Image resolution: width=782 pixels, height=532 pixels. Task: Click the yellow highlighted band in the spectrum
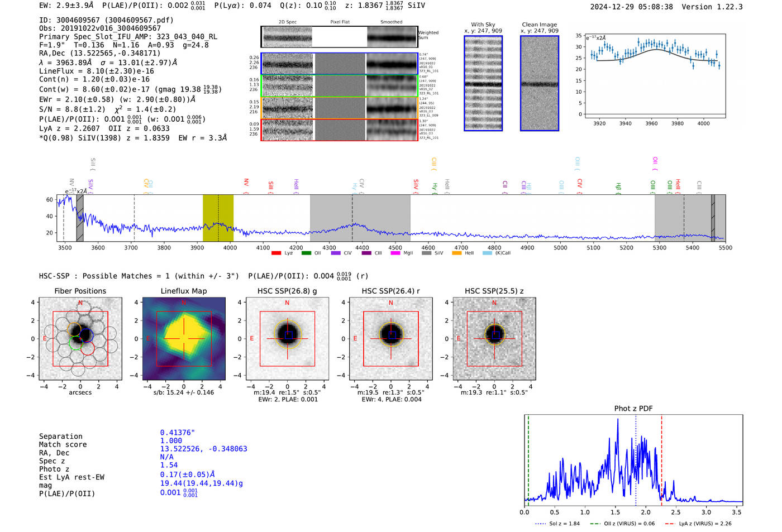pyautogui.click(x=218, y=218)
